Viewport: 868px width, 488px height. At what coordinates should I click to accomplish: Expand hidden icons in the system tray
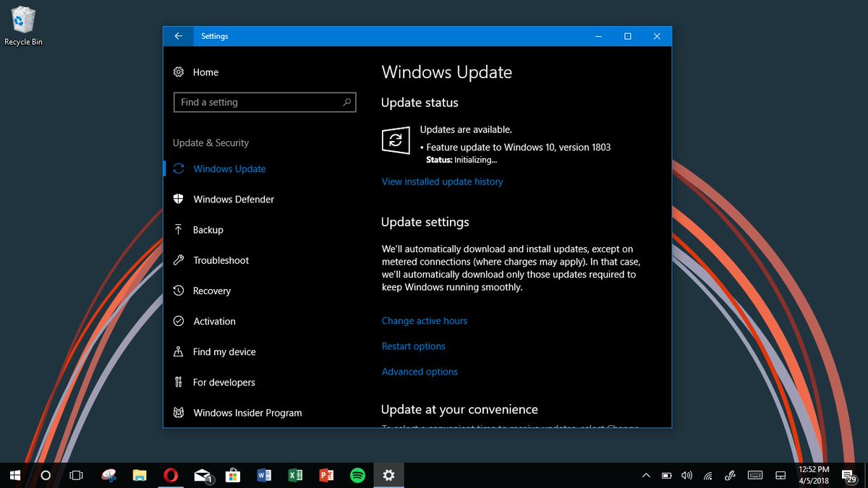click(x=646, y=475)
